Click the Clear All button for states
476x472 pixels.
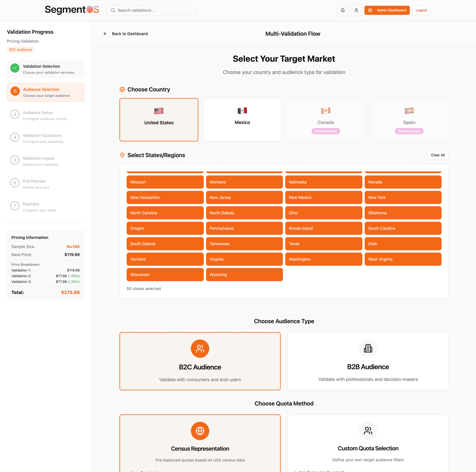[438, 155]
